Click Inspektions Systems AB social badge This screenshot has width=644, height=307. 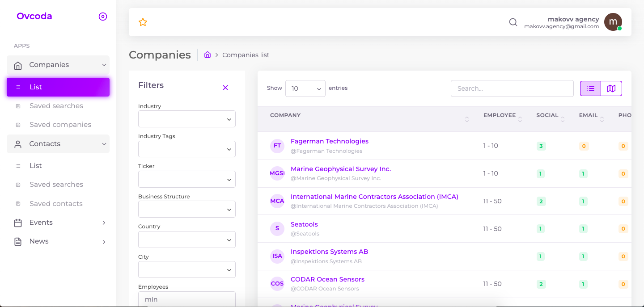click(541, 257)
